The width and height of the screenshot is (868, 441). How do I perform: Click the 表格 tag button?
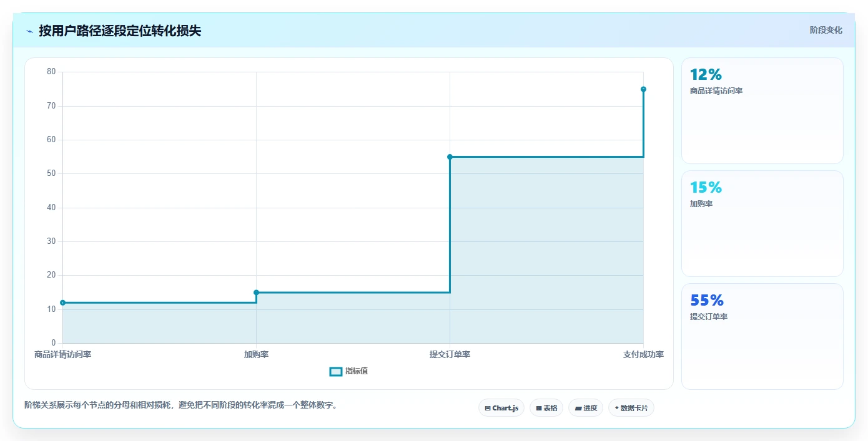pos(546,408)
